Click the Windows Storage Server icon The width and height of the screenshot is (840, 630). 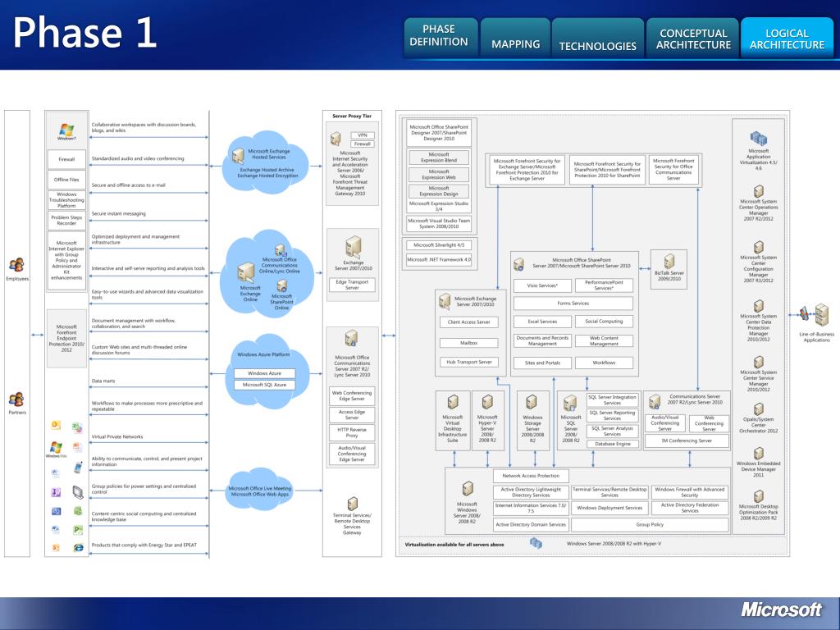[532, 403]
